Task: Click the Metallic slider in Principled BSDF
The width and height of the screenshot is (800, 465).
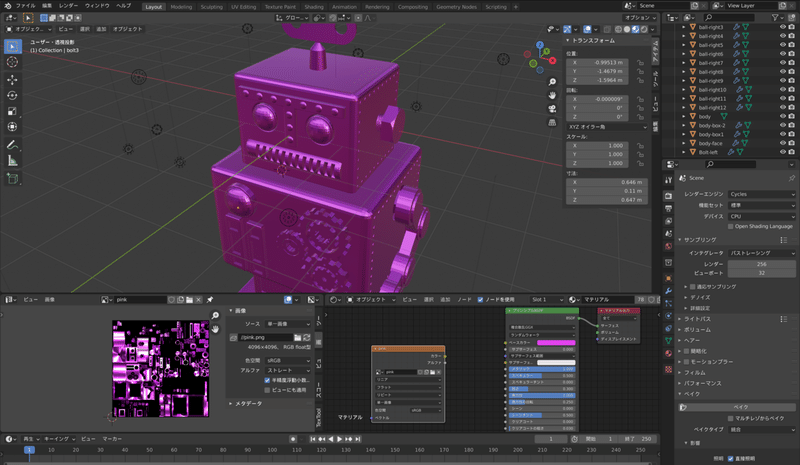Action: pos(542,369)
